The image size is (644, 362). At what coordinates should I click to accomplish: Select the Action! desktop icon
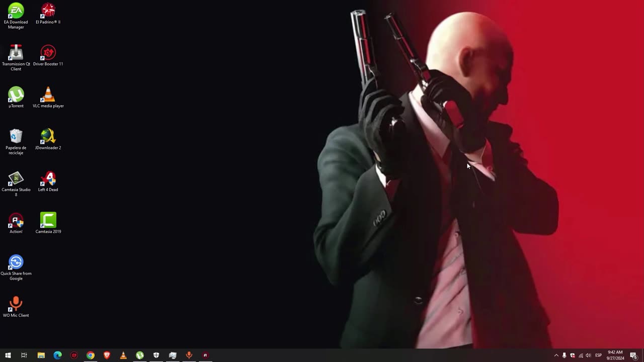(x=16, y=223)
